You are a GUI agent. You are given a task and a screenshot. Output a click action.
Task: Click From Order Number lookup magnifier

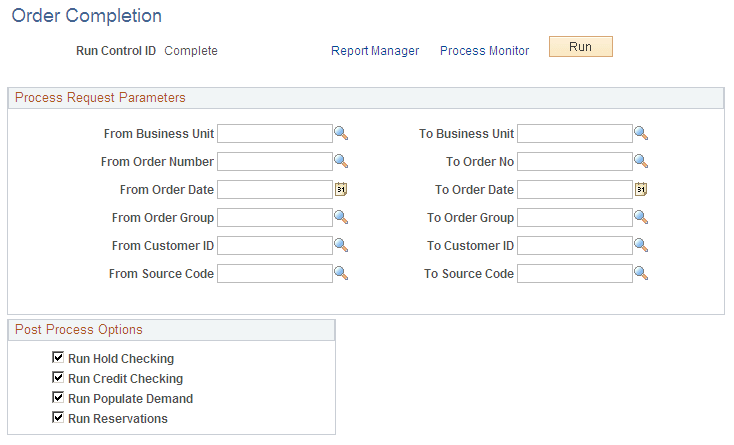[341, 162]
